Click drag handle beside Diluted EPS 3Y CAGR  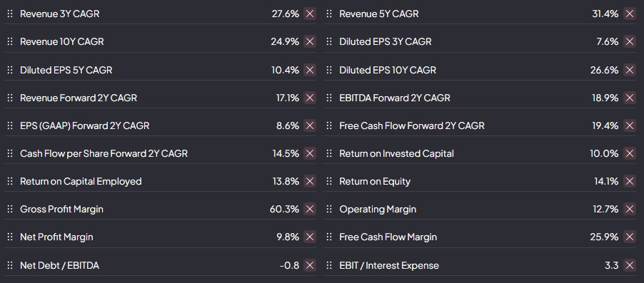click(x=329, y=42)
